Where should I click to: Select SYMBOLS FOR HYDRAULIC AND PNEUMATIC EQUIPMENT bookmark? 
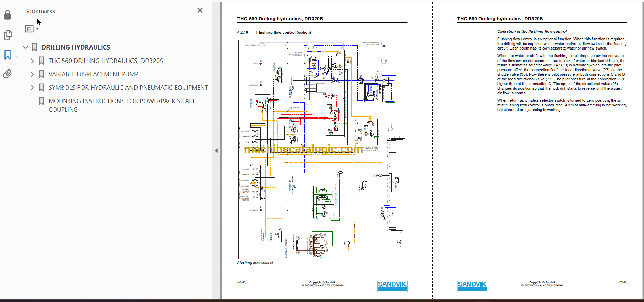pyautogui.click(x=128, y=88)
